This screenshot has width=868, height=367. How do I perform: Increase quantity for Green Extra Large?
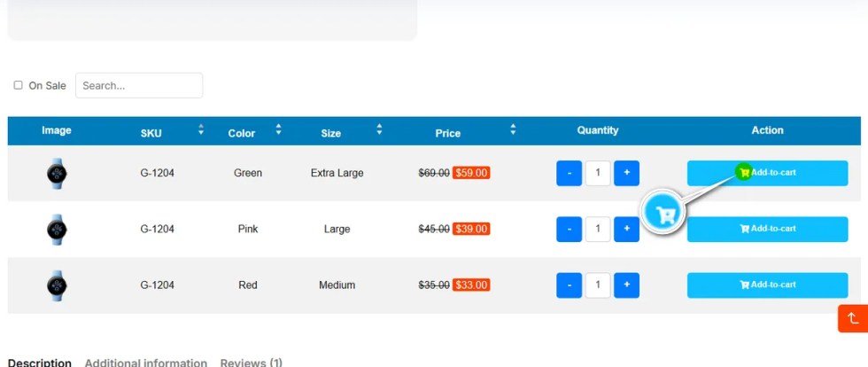[x=627, y=173]
